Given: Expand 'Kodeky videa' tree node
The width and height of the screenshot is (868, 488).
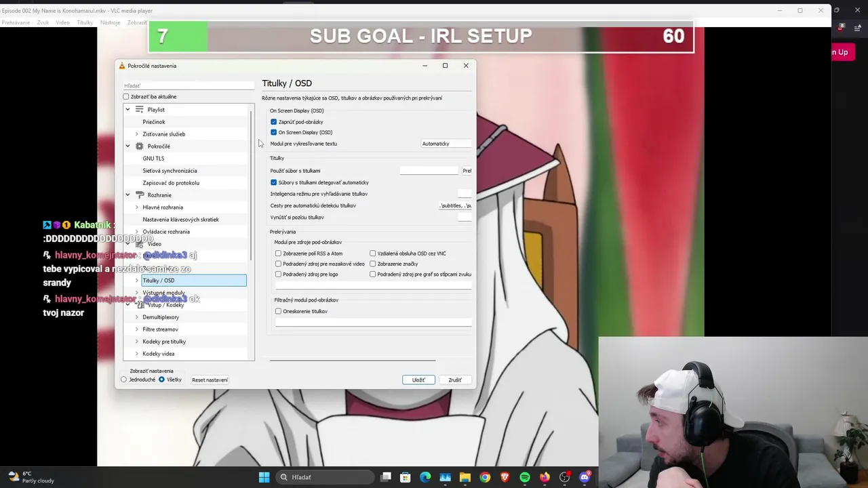Looking at the screenshot, I should pos(137,354).
